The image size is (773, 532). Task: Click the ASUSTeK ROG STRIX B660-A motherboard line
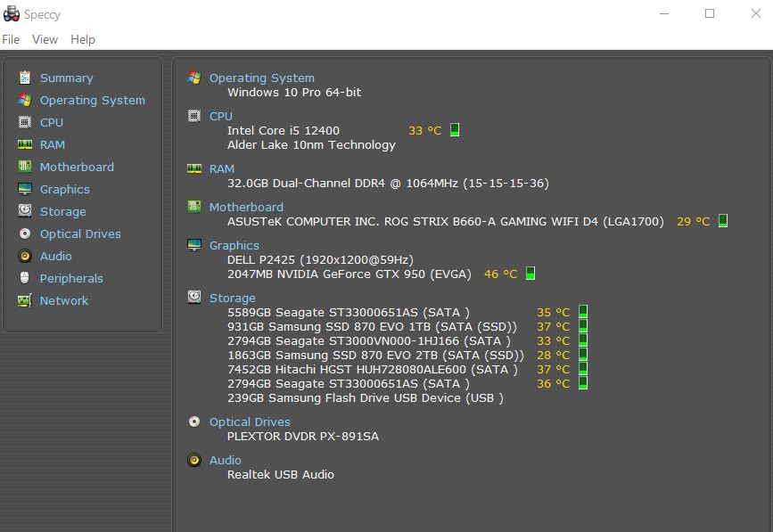(446, 221)
